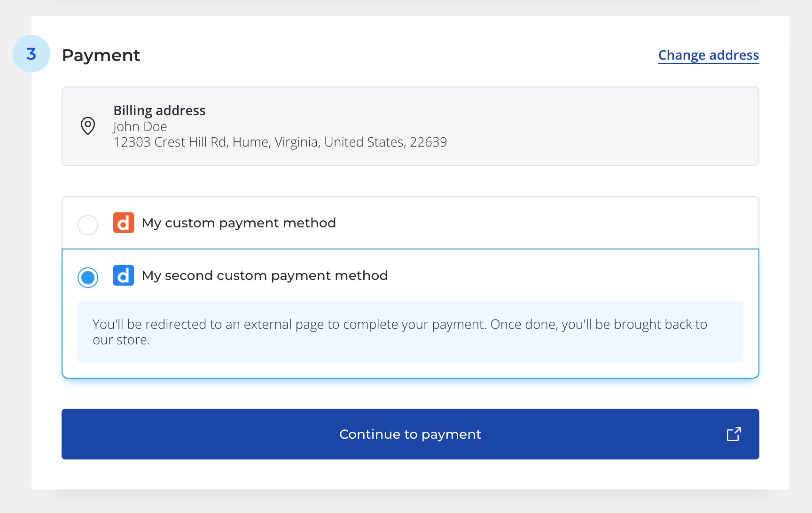812x513 pixels.
Task: Click the redirect notice message box
Action: 410,332
